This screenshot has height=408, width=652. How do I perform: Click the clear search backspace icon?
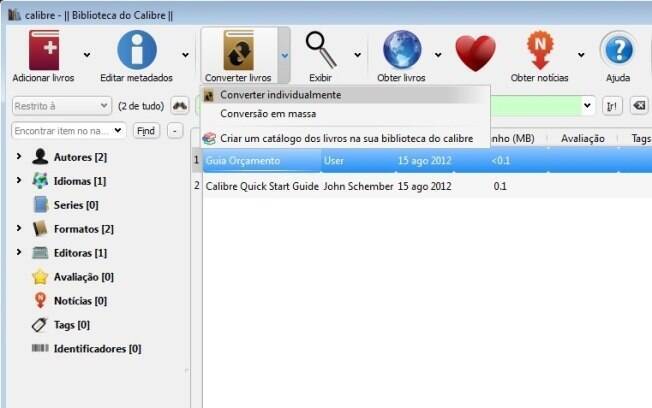point(640,106)
